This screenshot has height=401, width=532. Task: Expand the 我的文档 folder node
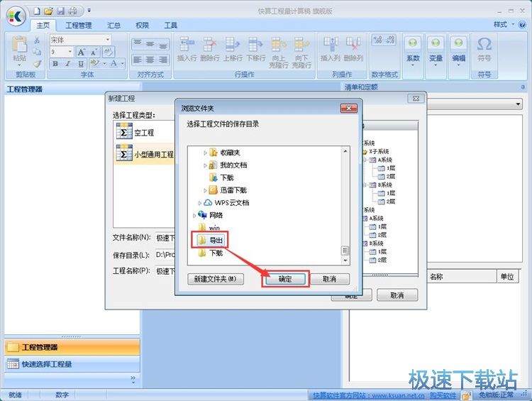[x=205, y=165]
